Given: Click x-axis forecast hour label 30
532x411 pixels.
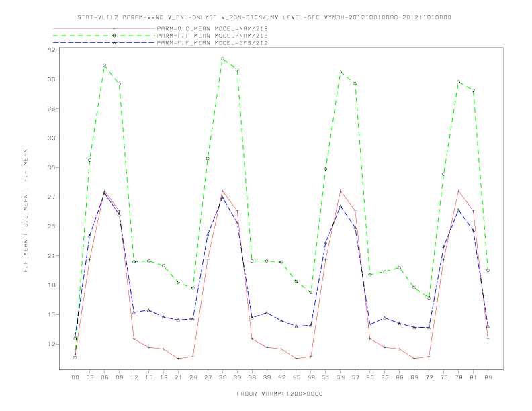Looking at the screenshot, I should point(222,377).
